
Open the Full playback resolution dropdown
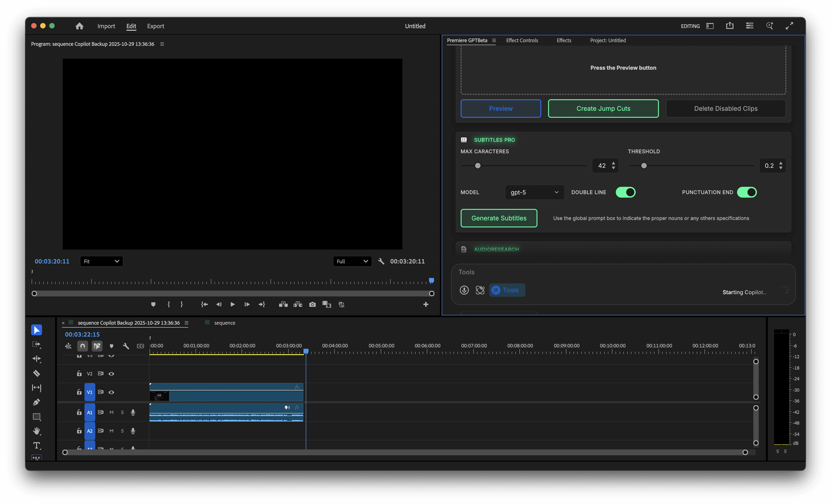tap(352, 261)
